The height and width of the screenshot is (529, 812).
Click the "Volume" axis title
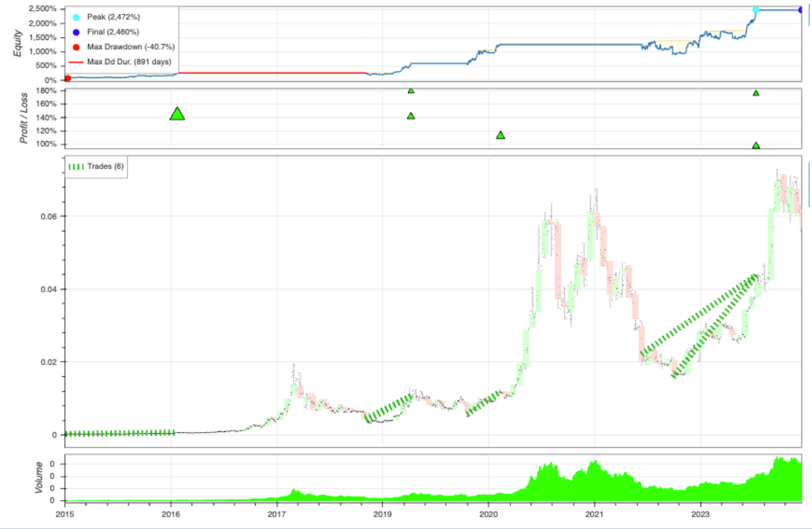[39, 478]
